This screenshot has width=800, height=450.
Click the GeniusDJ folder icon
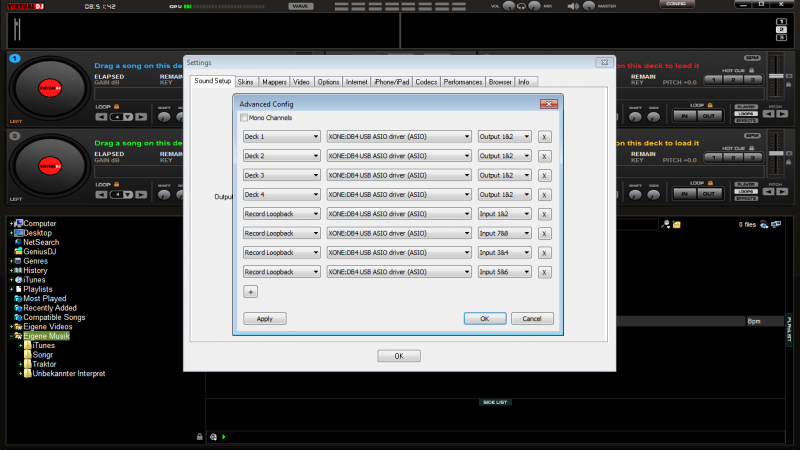click(18, 252)
